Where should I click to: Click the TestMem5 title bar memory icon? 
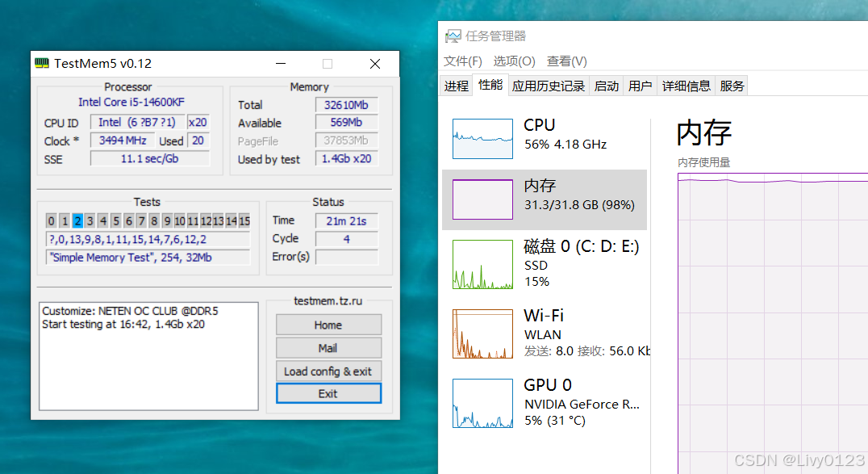point(41,63)
